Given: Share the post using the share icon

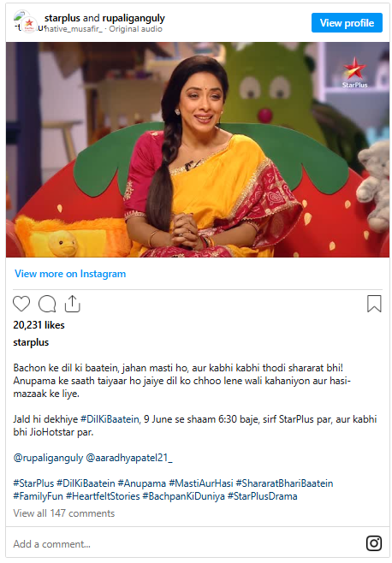Looking at the screenshot, I should pyautogui.click(x=72, y=304).
